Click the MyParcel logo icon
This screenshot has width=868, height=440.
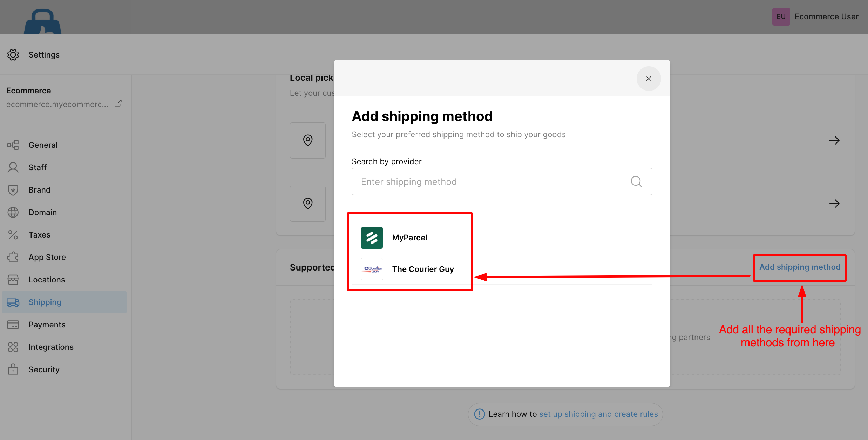[x=372, y=238]
